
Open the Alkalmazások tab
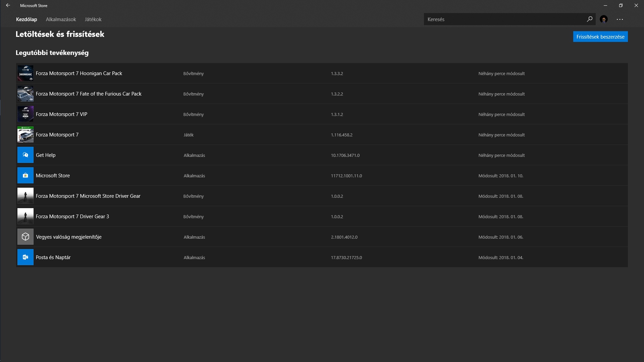click(61, 19)
